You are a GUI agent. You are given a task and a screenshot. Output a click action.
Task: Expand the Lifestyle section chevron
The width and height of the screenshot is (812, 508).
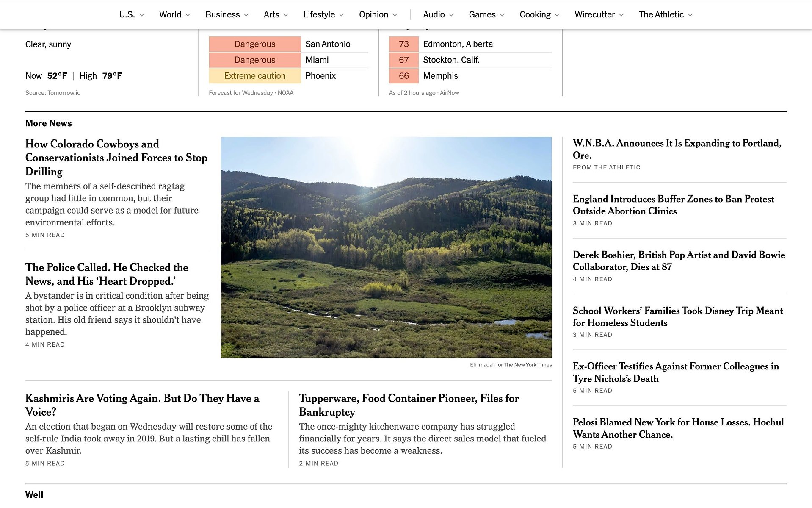[342, 15]
